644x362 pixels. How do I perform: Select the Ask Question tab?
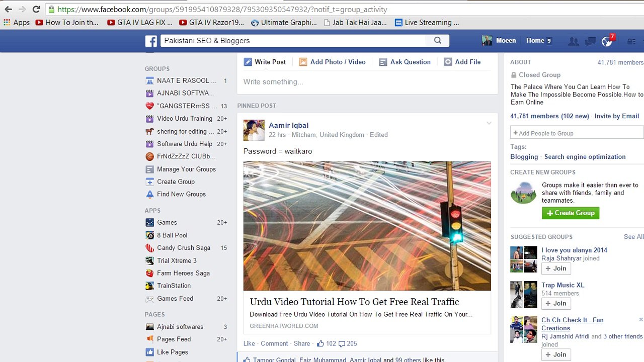(x=405, y=62)
